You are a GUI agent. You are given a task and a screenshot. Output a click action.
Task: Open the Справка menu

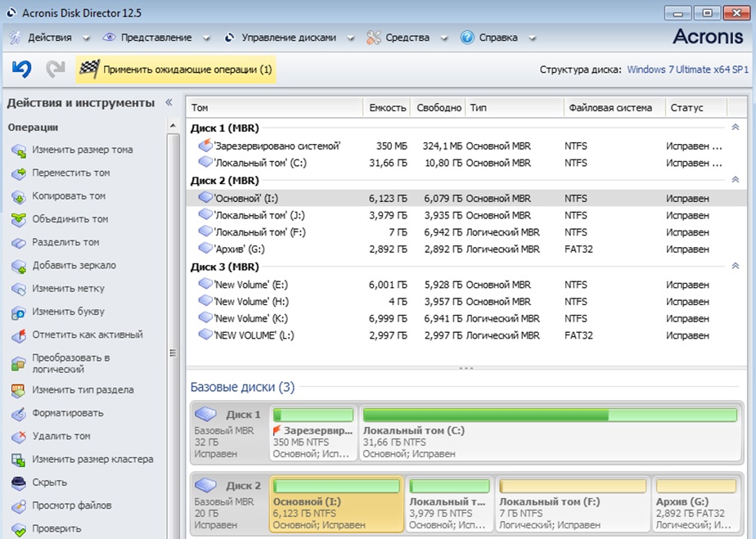click(497, 38)
